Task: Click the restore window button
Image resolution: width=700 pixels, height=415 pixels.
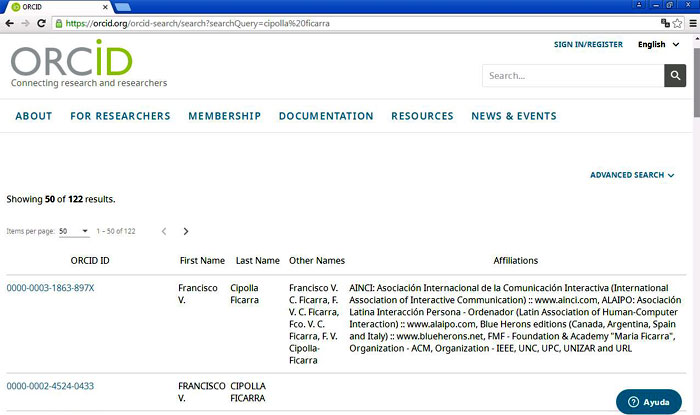Action: click(669, 5)
